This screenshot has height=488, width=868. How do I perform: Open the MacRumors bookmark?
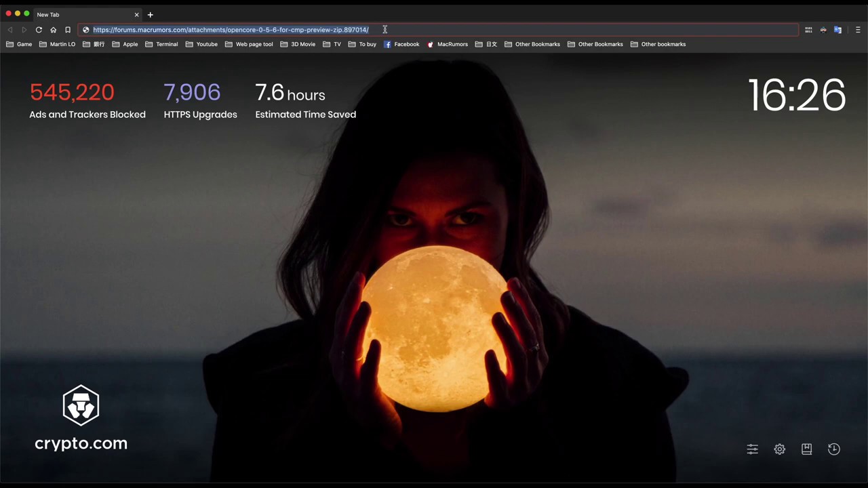click(448, 44)
